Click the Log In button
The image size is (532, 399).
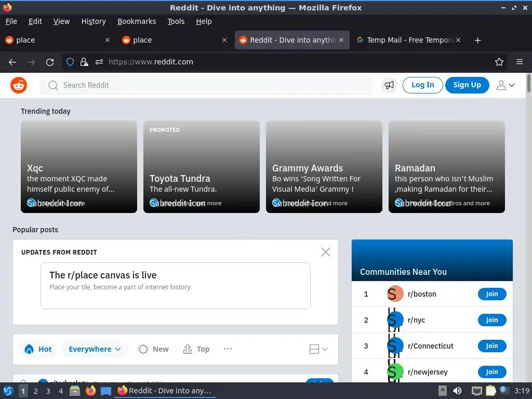pos(422,85)
